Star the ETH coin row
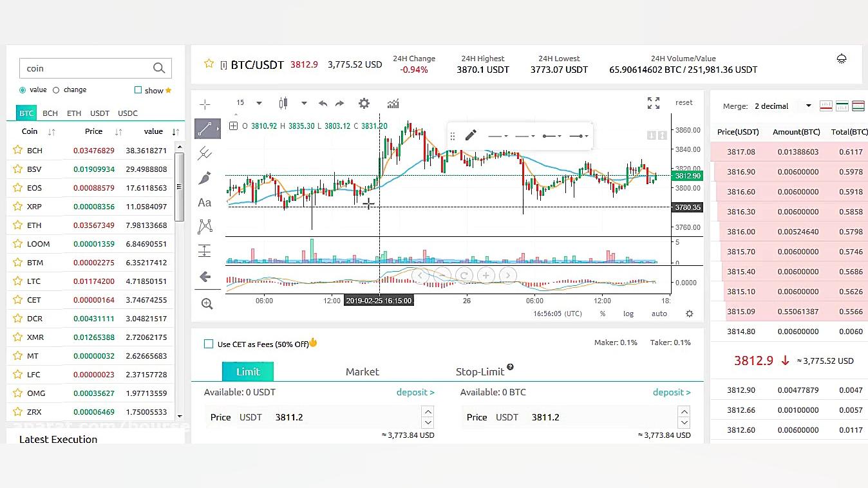Viewport: 868px width, 488px height. tap(17, 225)
